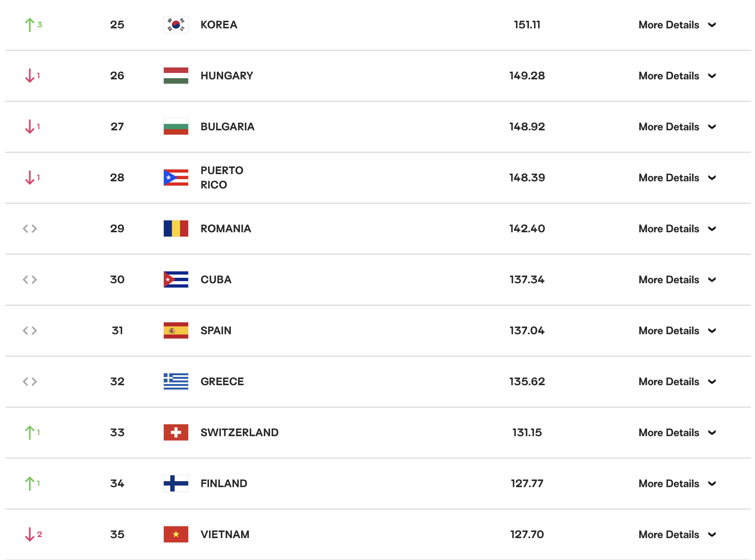Viewport: 755px width, 560px height.
Task: Click Romania's no-change rank indicator icon
Action: coord(30,229)
